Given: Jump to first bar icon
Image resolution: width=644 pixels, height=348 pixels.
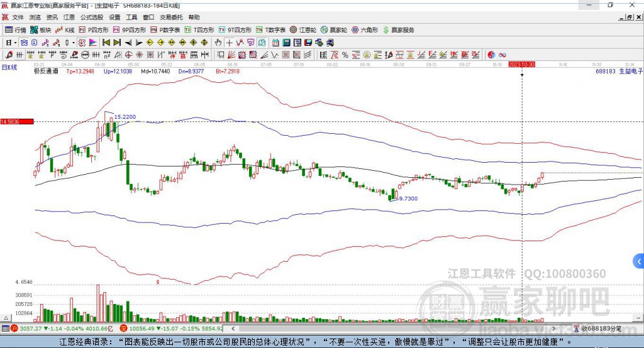Looking at the screenshot, I should [106, 43].
